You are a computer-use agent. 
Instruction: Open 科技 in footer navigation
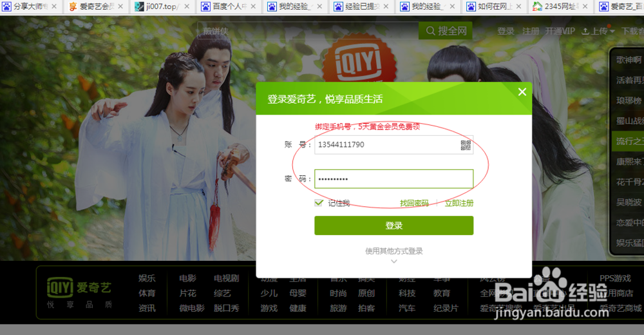[407, 293]
